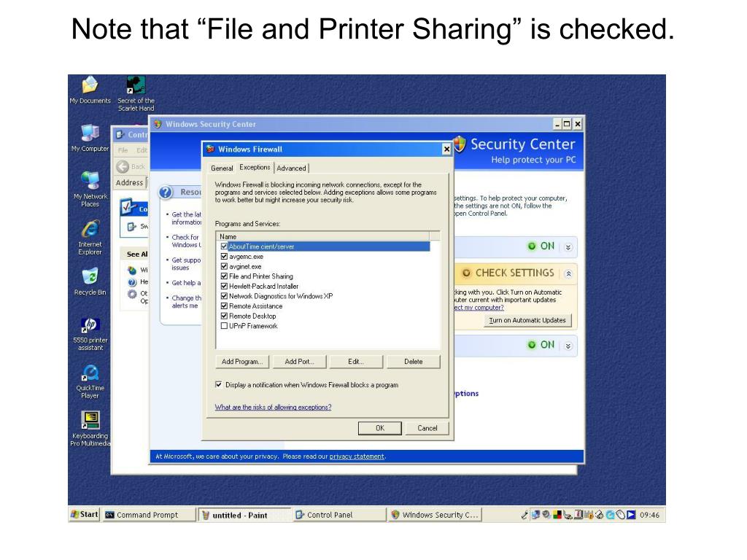Uncheck Remote Assistance exception
Viewport: 747px width, 560px height.
pos(224,306)
